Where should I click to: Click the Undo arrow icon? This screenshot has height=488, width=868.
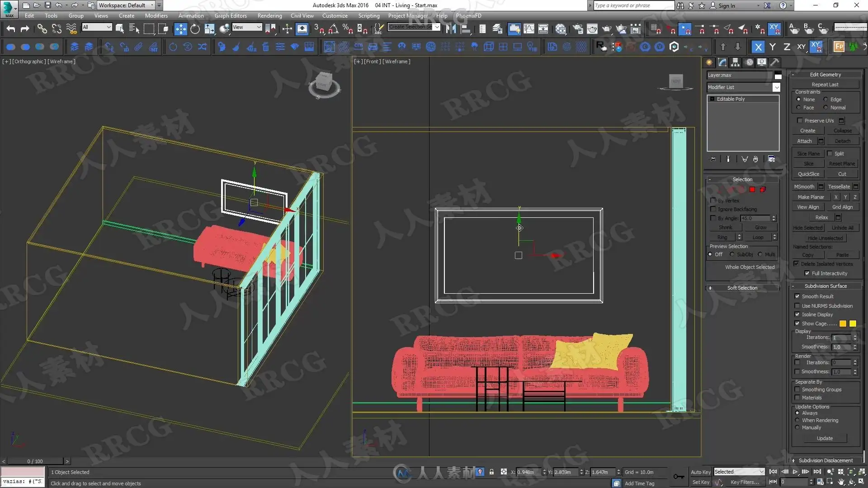coord(10,29)
